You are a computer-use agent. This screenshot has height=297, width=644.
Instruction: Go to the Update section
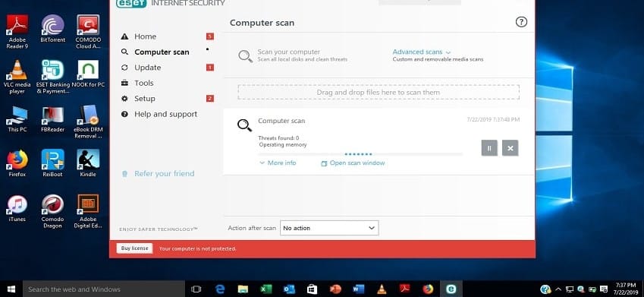[x=147, y=68]
